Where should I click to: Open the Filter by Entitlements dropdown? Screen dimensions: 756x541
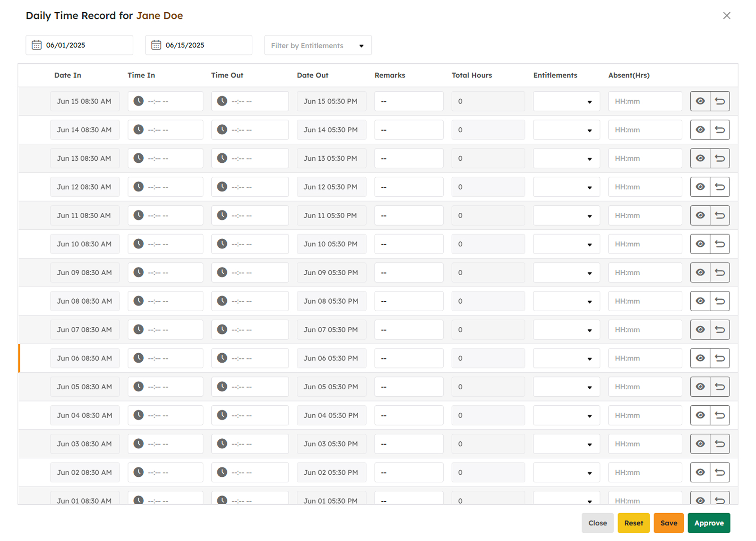coord(318,45)
